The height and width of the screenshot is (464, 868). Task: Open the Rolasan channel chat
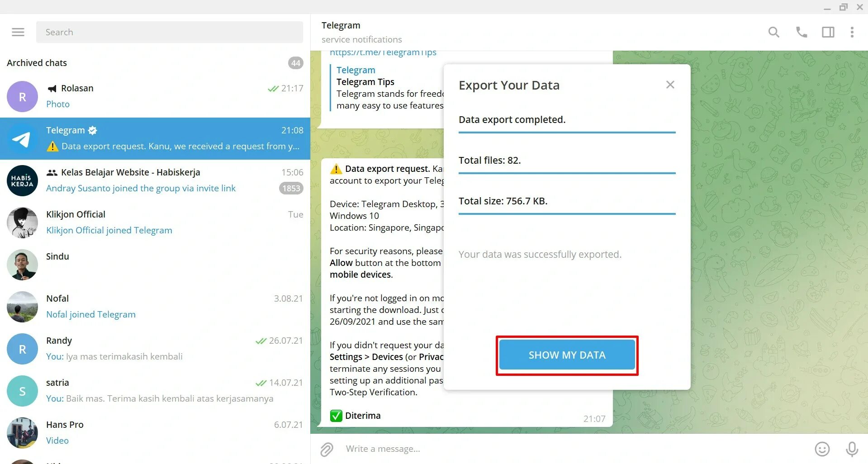(155, 96)
